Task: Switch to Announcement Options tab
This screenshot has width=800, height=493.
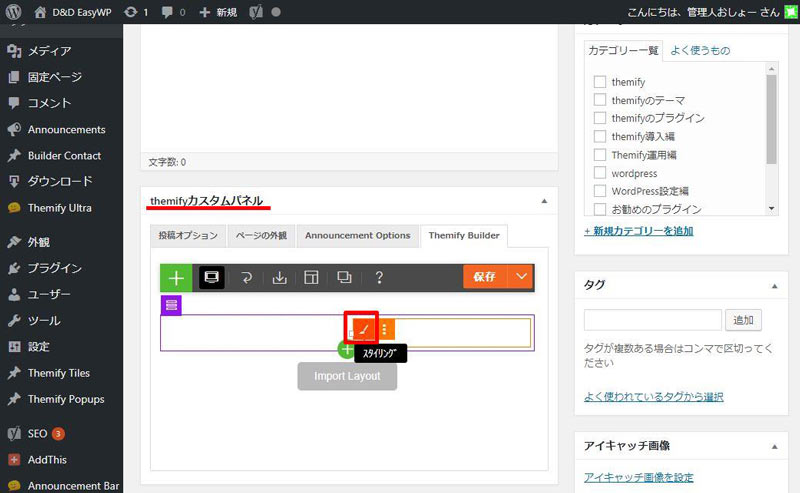Action: 358,236
